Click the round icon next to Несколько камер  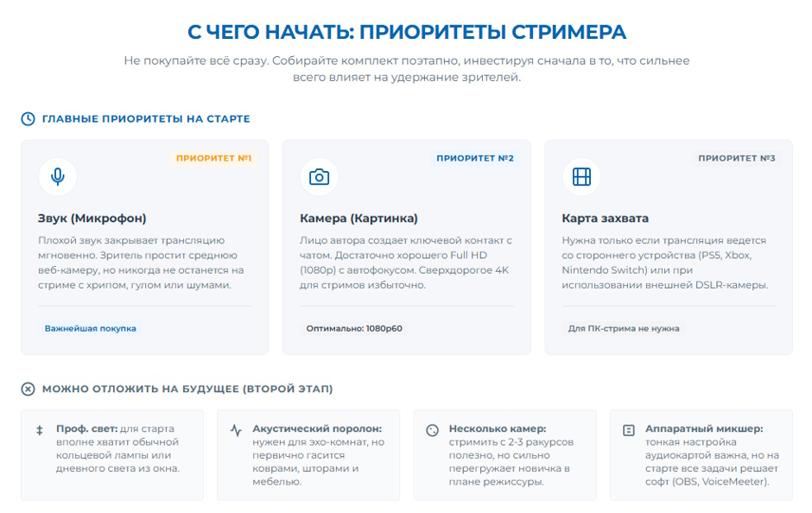coord(433,430)
